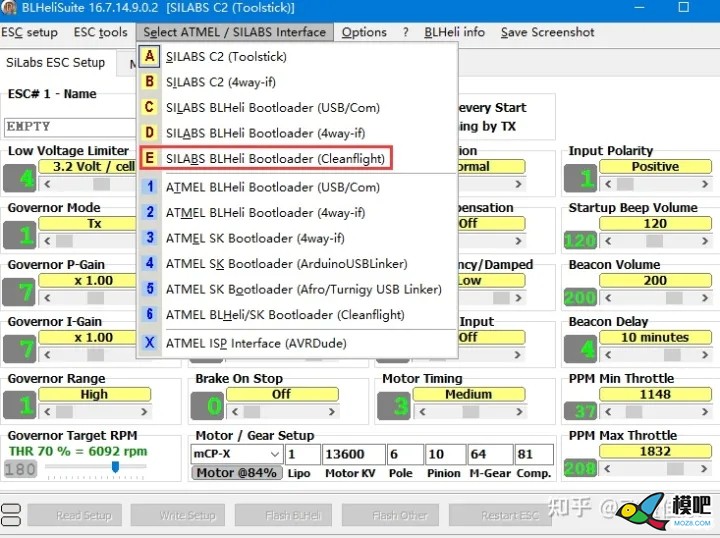Open the ESC tools menu
This screenshot has height=538, width=720.
coord(101,32)
